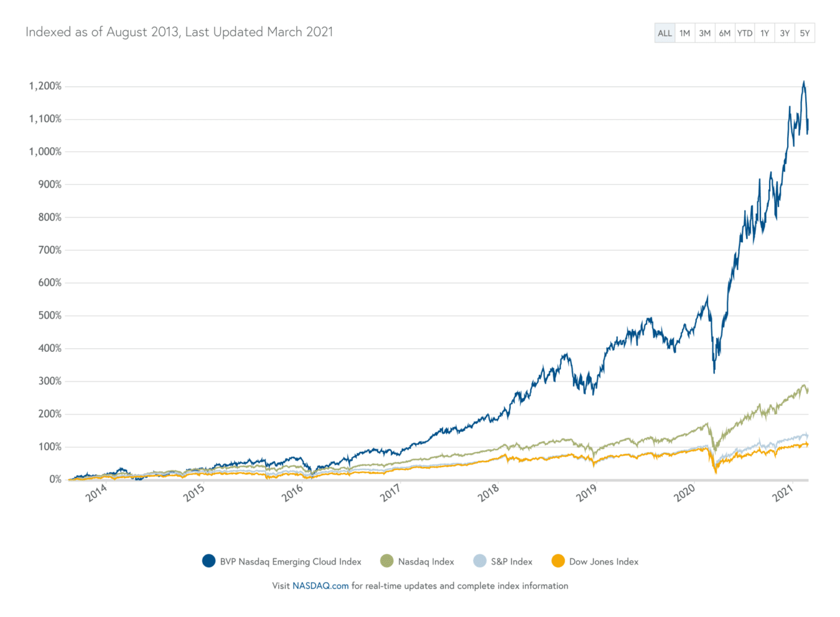Screen dimensions: 840x617
Task: Toggle the green Nasdaq Index legend dot
Action: pos(387,561)
